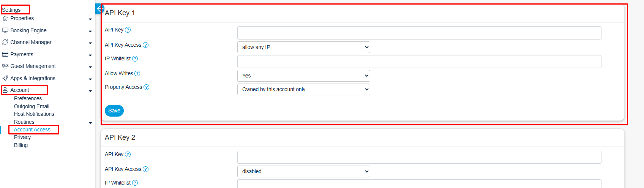Open the Allow Writes 'Yes' dropdown
The height and width of the screenshot is (188, 644).
[303, 76]
